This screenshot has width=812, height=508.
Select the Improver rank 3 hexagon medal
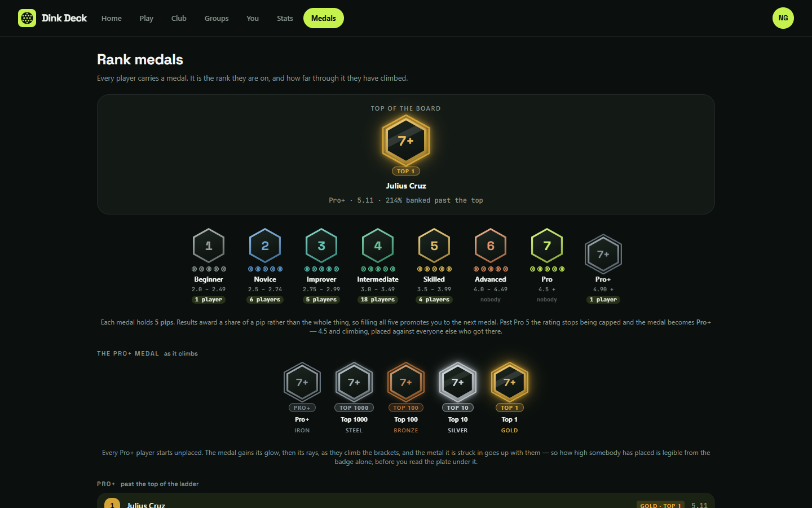click(321, 246)
